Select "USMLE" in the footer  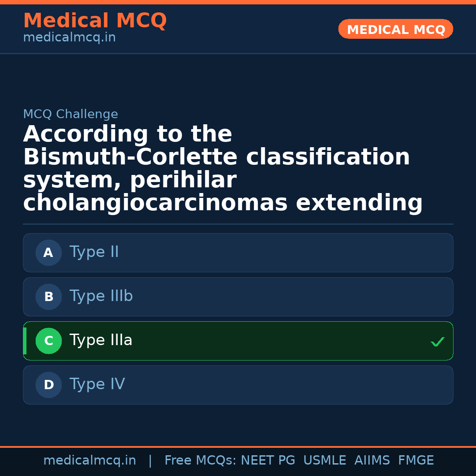pos(324,461)
